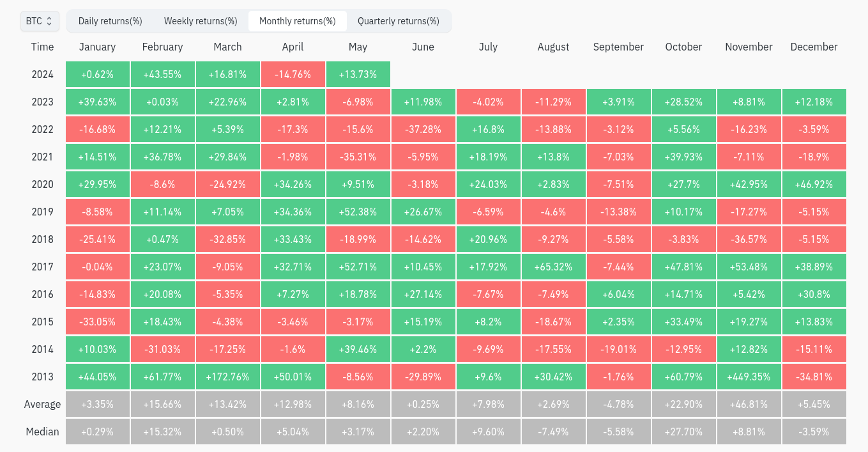Switch to Quarterly returns(%) tab
The width and height of the screenshot is (868, 452).
(x=399, y=21)
